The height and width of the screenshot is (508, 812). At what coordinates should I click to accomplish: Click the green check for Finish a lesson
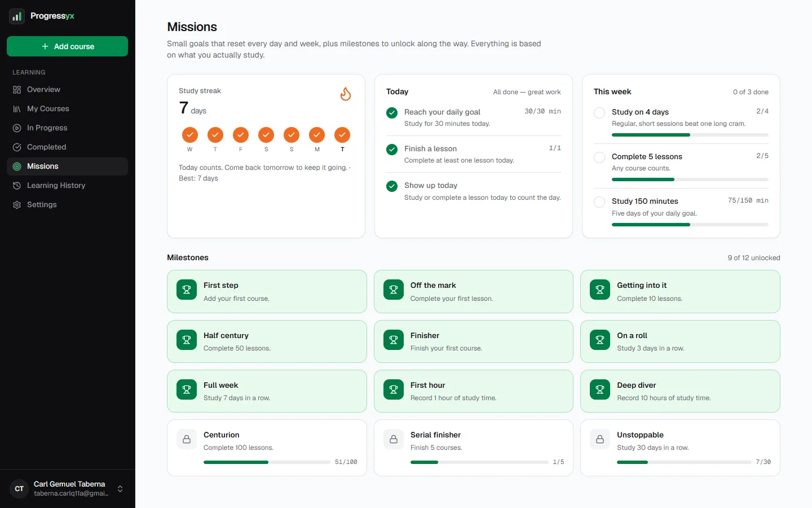(x=392, y=150)
